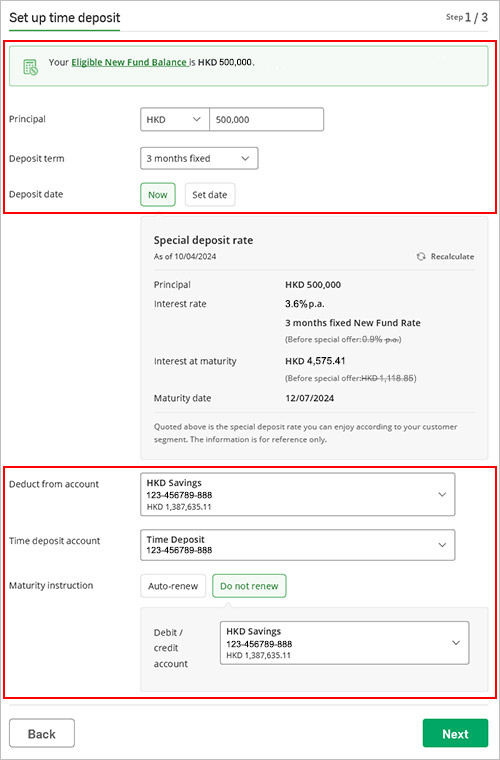Click the chevron in currency HKD selector
Image resolution: width=500 pixels, height=760 pixels.
point(197,119)
